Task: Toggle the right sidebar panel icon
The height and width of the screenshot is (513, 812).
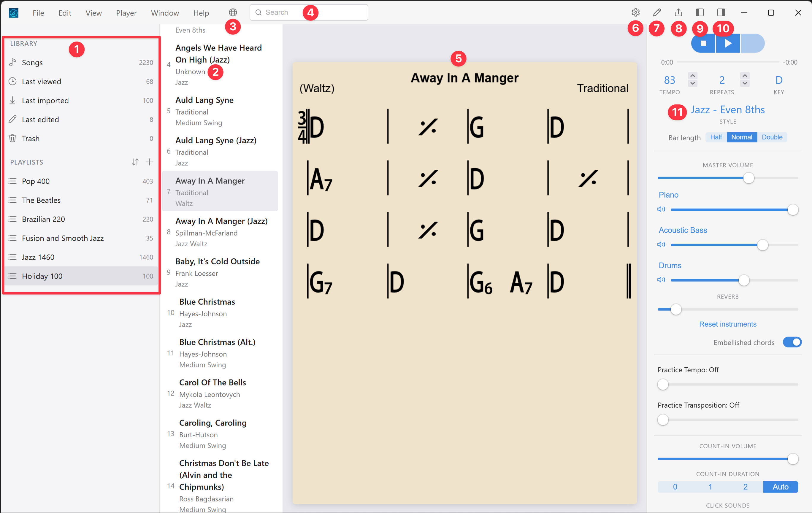Action: (721, 12)
